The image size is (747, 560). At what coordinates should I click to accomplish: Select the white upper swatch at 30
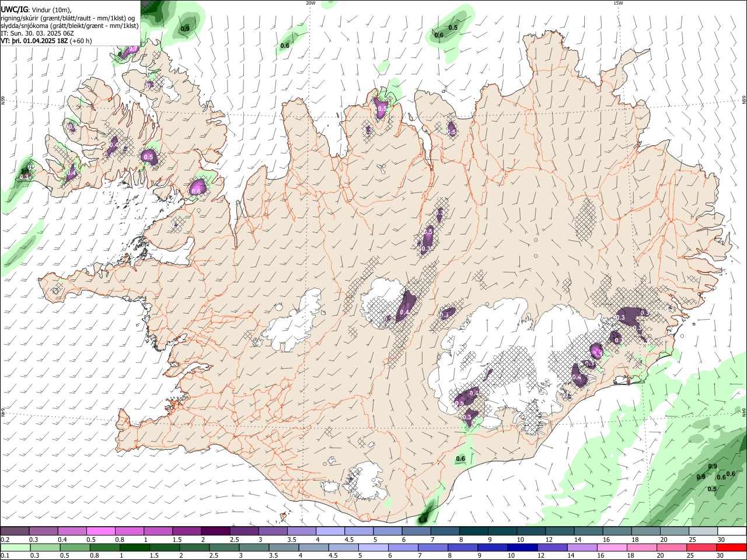tap(732, 531)
